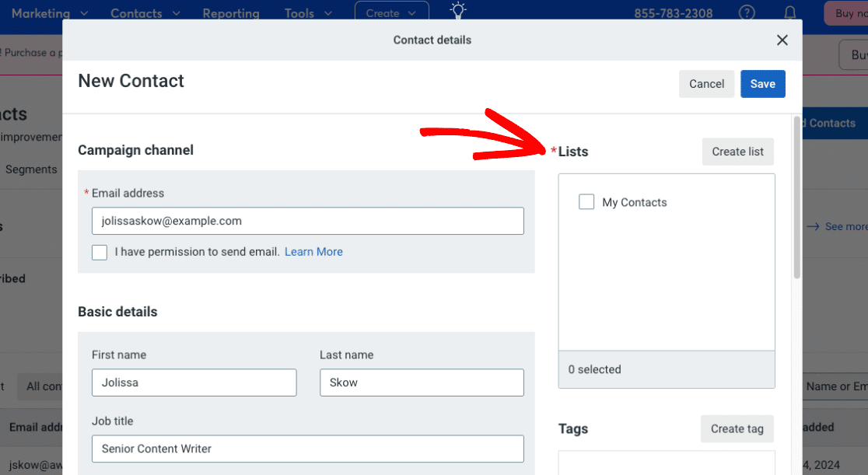Screen dimensions: 868x475
Task: Go to the Reporting section
Action: [x=231, y=12]
